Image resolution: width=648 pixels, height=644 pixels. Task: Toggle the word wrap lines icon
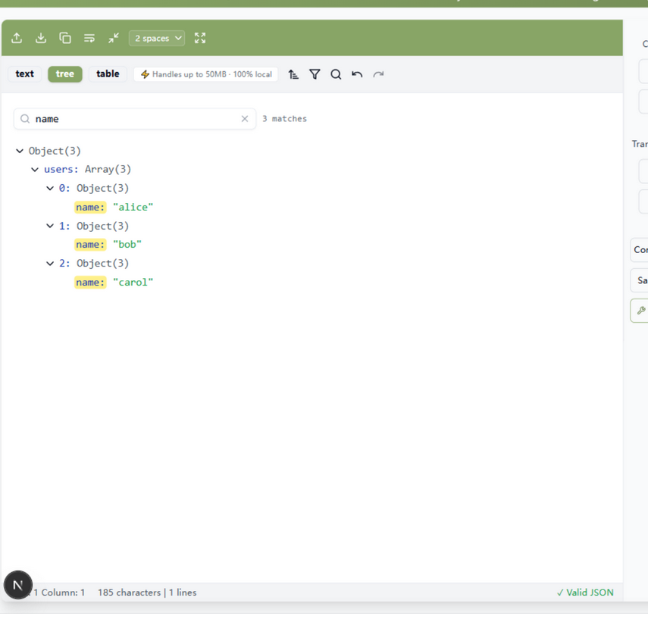[89, 38]
